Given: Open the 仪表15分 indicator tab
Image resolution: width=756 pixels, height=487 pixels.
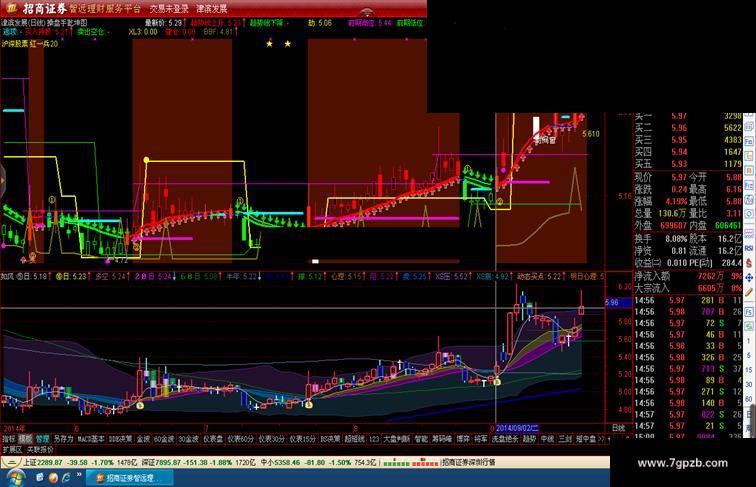Looking at the screenshot, I should tap(302, 439).
